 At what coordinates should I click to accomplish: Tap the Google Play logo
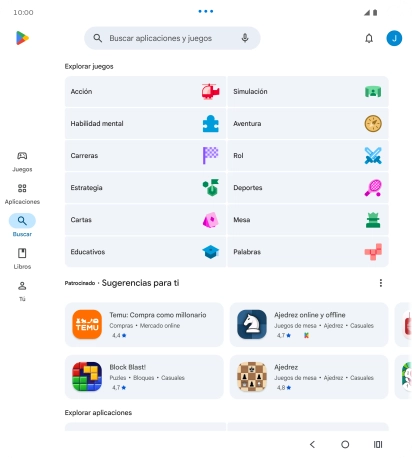(x=22, y=38)
